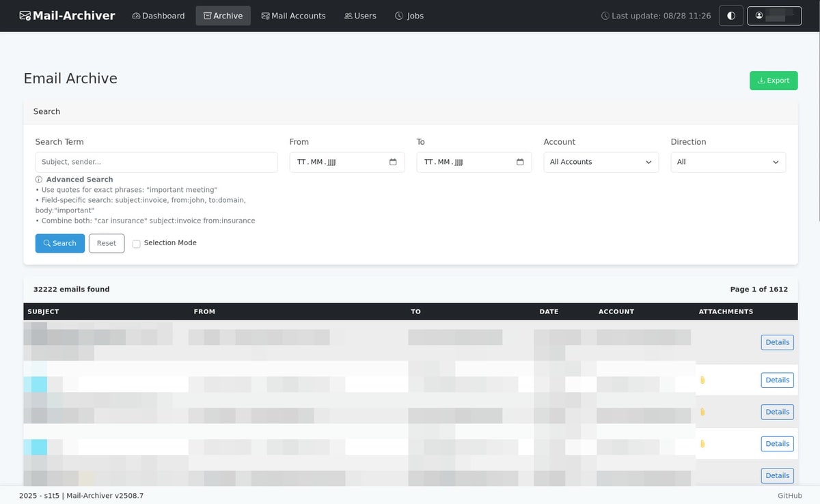This screenshot has width=820, height=504.
Task: Click the calendar icon in From date
Action: 393,162
